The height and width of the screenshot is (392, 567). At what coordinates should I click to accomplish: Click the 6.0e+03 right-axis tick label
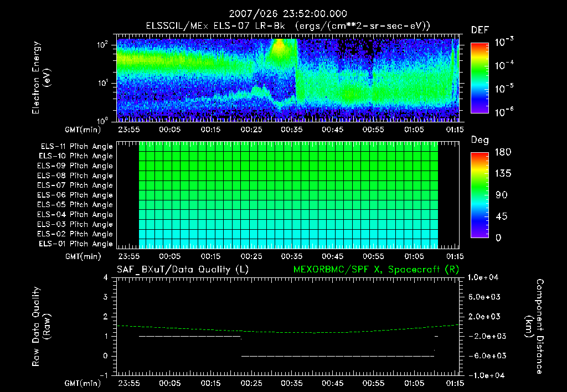[484, 297]
